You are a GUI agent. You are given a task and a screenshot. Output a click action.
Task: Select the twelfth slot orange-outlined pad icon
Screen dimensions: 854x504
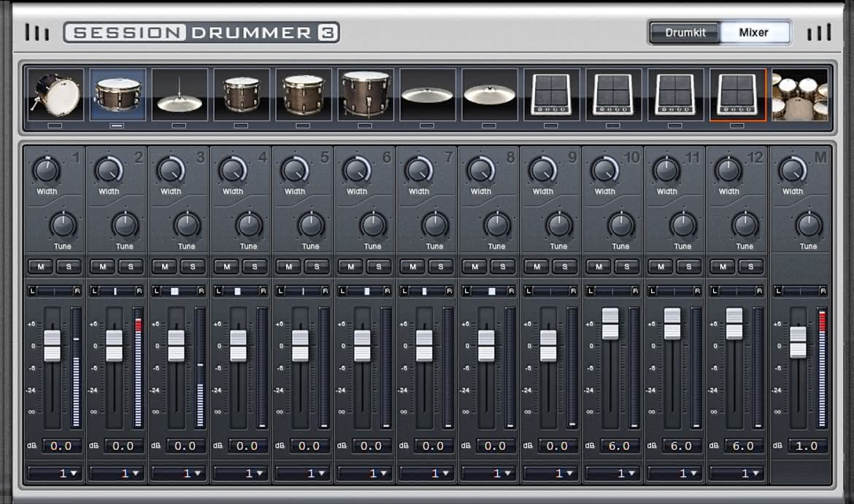(738, 95)
